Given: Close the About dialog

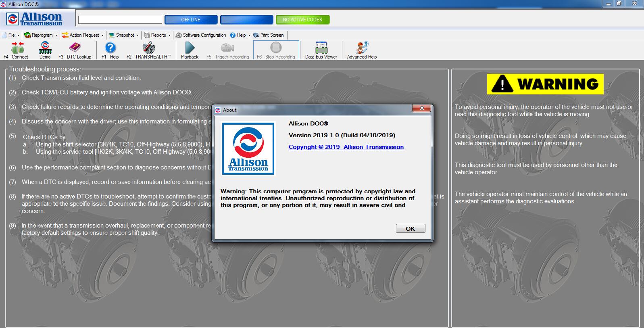Looking at the screenshot, I should [x=422, y=108].
